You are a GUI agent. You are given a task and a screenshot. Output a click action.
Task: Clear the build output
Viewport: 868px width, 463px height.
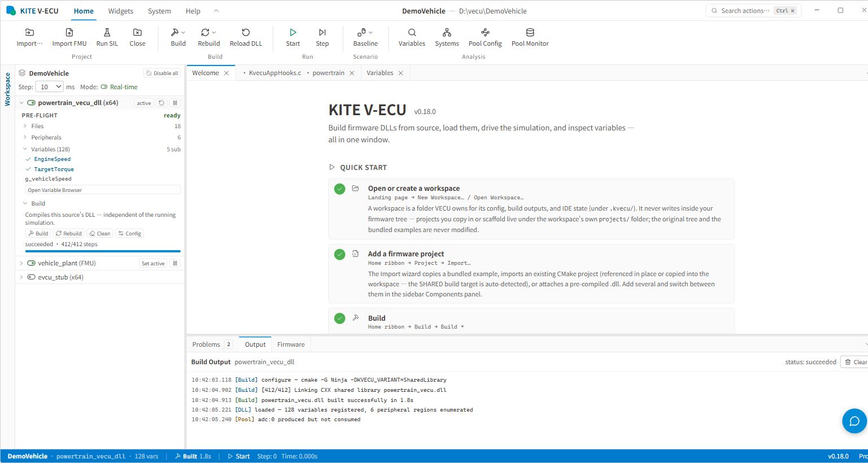pos(855,362)
